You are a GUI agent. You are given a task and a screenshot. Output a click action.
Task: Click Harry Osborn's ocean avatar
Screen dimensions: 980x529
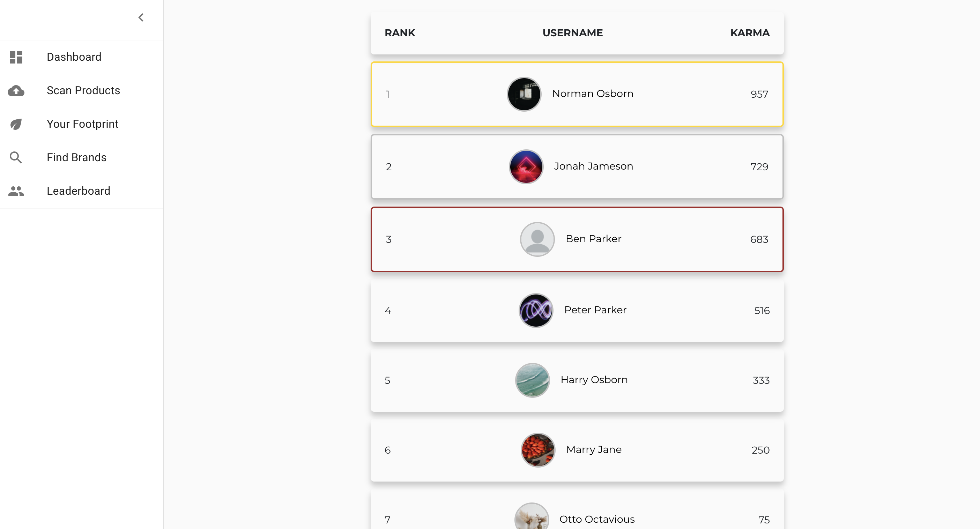pos(532,380)
